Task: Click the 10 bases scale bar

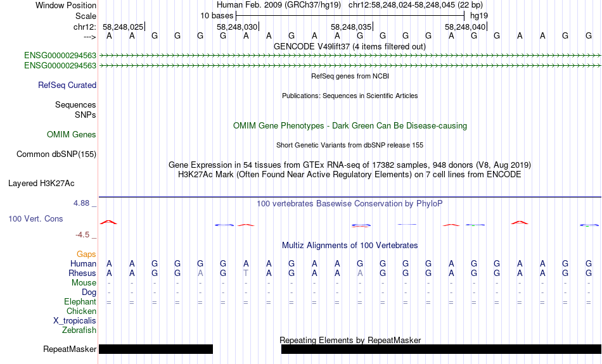Action: 350,16
